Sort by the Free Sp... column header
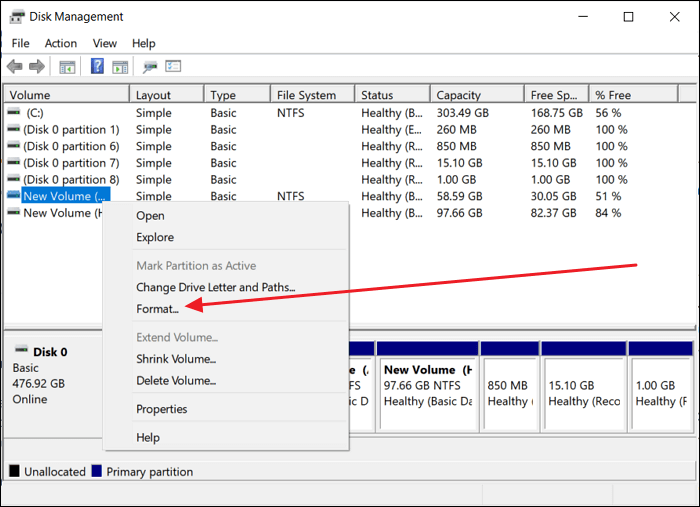 [x=557, y=95]
